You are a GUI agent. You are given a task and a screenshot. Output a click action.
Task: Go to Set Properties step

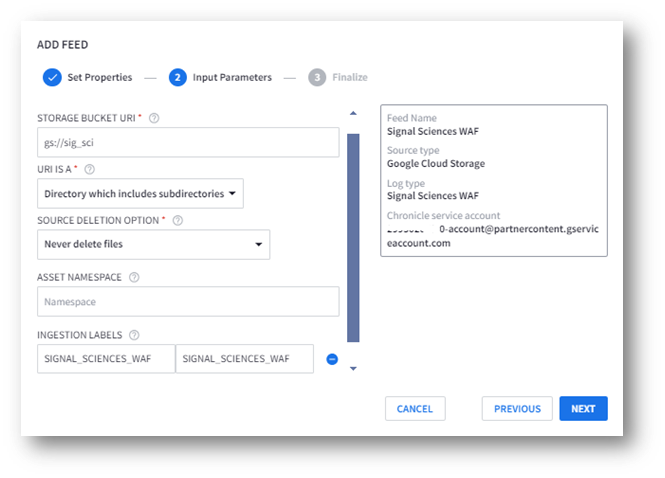100,77
